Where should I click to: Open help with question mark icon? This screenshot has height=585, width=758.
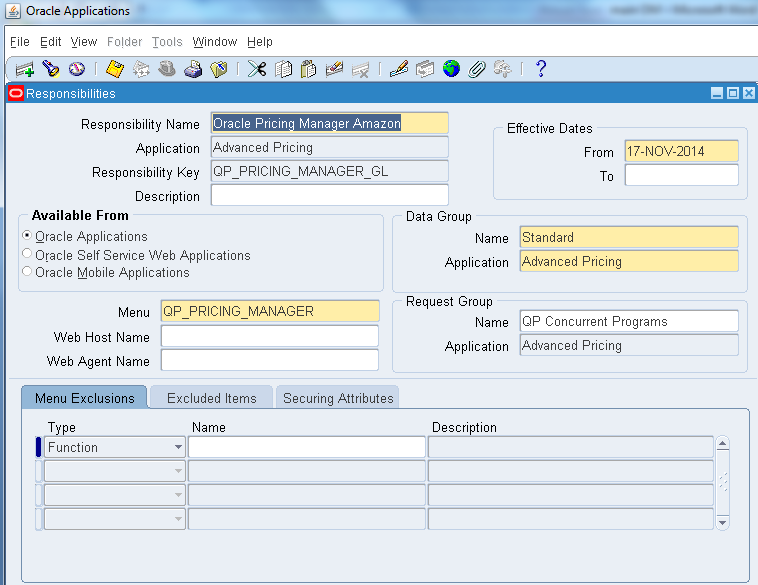(x=541, y=69)
